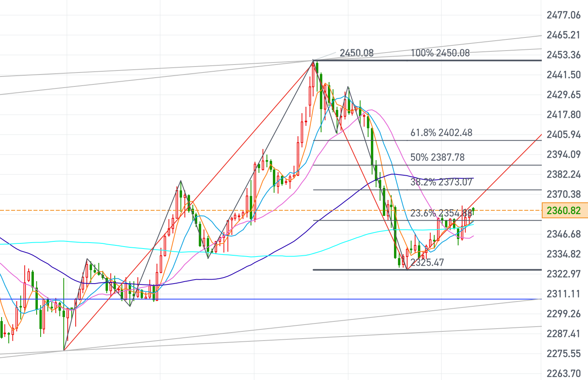Select the 2322.97 price axis label
This screenshot has height=380, width=588.
click(564, 274)
